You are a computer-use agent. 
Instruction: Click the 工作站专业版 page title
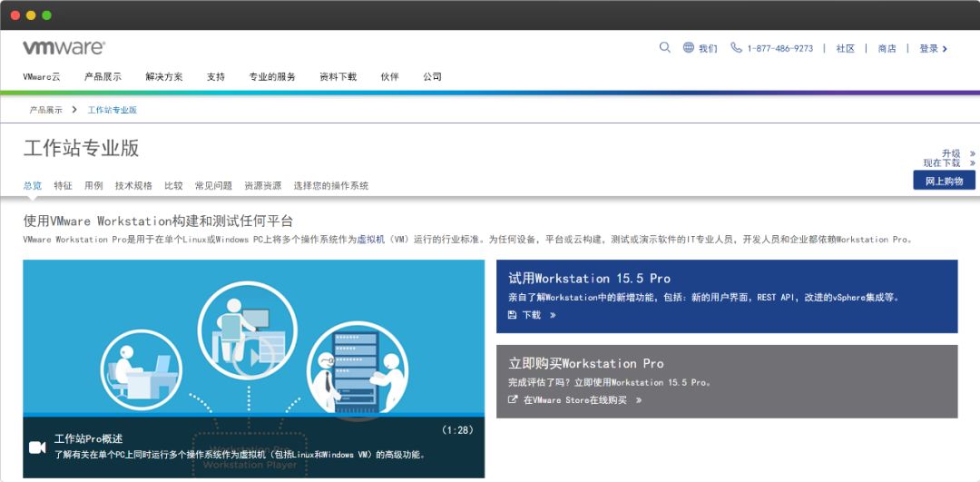pyautogui.click(x=82, y=149)
